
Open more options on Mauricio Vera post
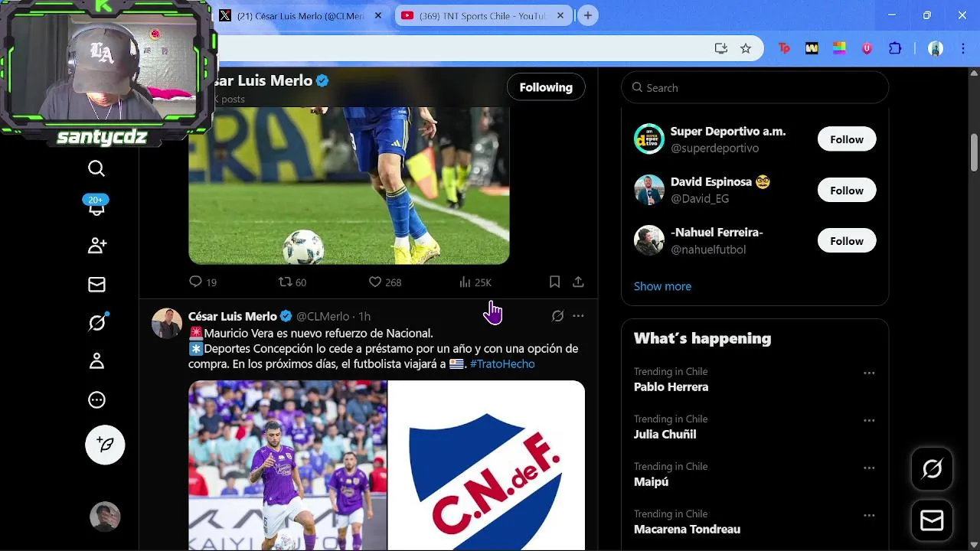point(578,316)
